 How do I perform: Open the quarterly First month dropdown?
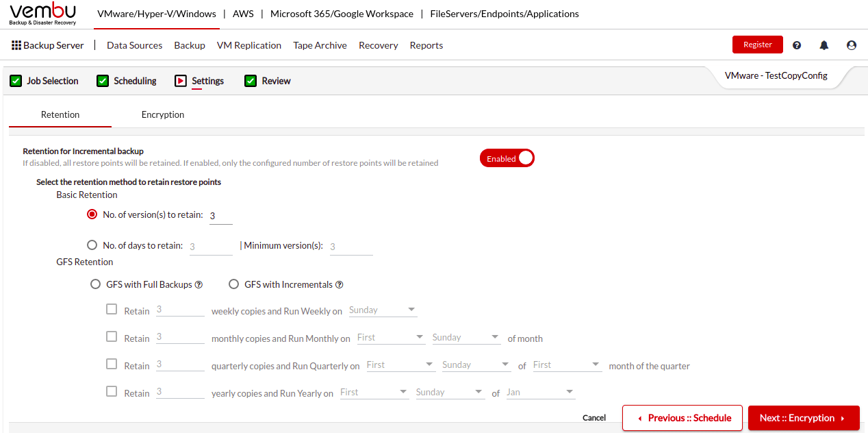[567, 364]
